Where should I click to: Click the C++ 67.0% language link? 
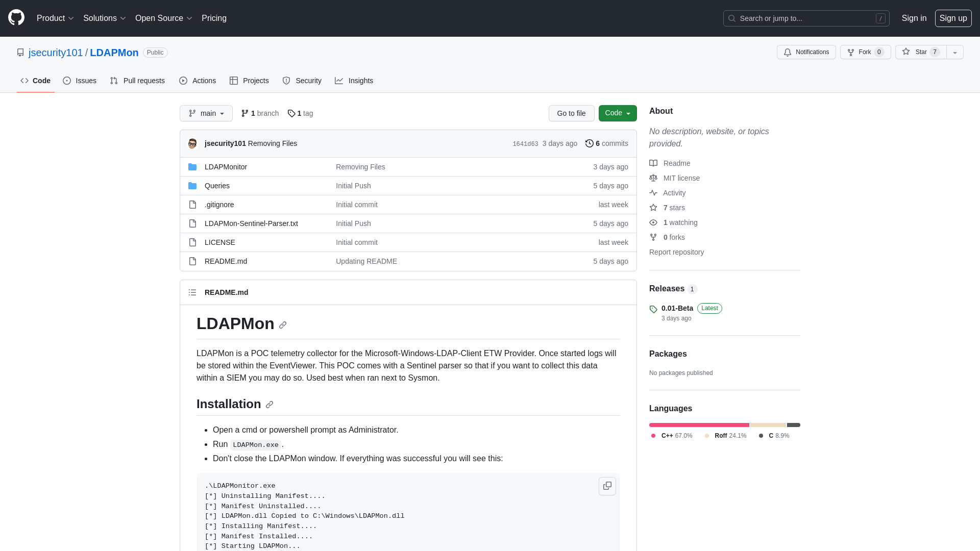(672, 436)
